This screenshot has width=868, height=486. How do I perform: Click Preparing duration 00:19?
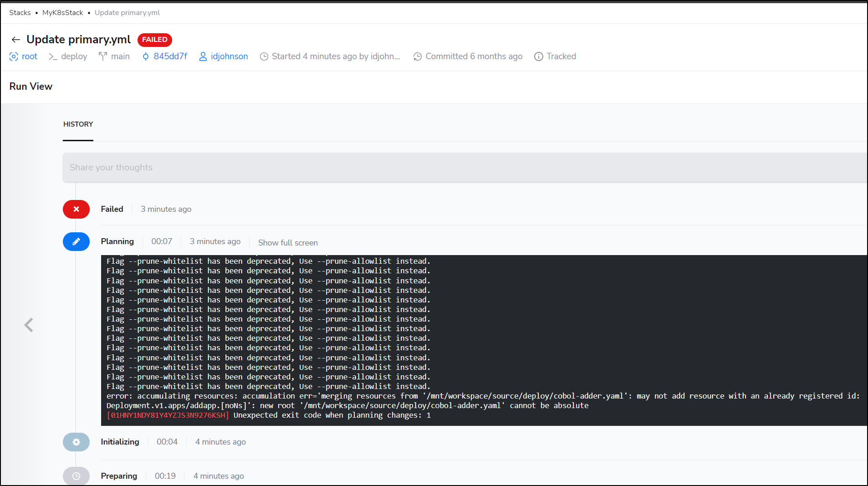pyautogui.click(x=165, y=476)
